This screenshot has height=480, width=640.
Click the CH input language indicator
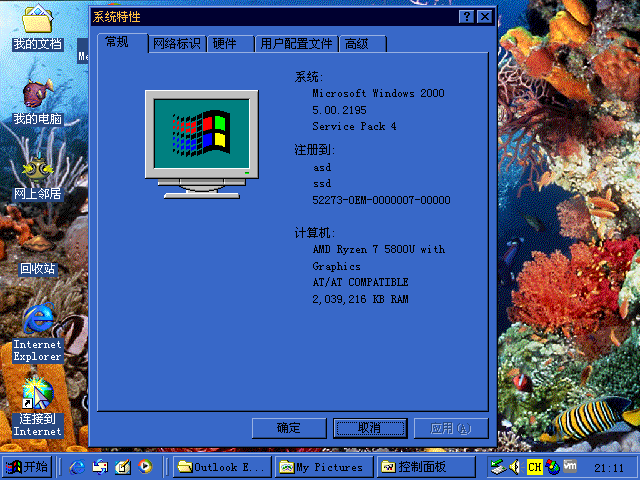point(534,467)
